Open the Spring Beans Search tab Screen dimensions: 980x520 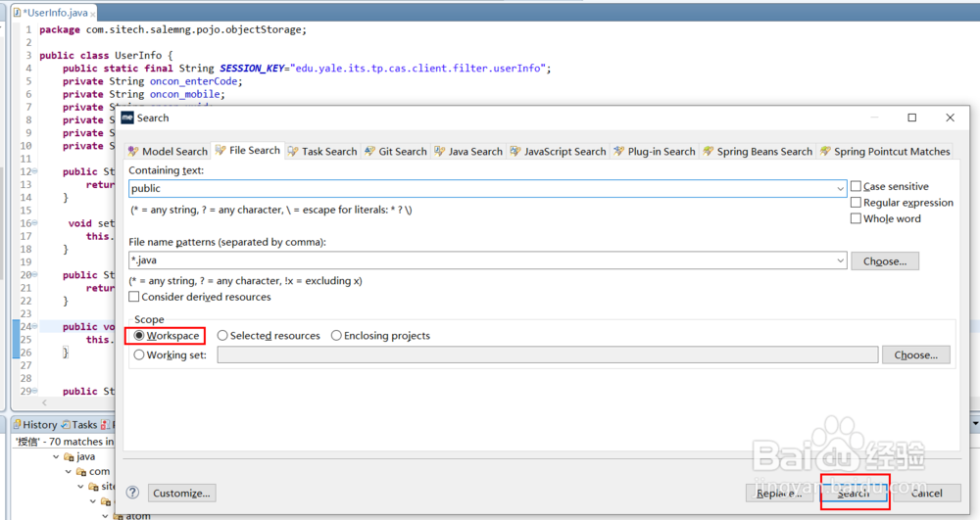(x=758, y=152)
